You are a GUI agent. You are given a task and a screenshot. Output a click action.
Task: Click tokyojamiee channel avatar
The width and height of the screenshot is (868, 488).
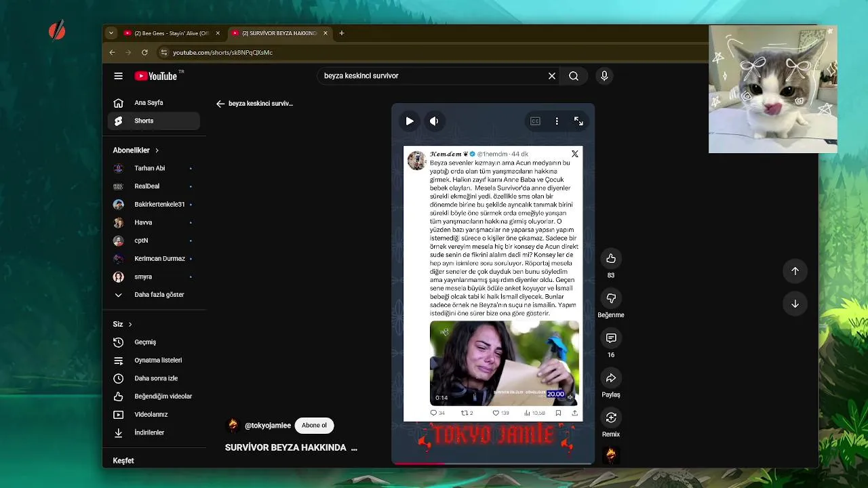click(233, 425)
